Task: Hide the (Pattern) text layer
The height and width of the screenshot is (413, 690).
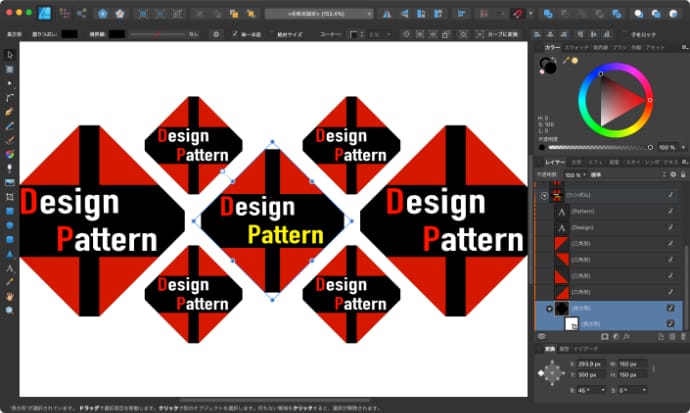Action: coord(671,211)
